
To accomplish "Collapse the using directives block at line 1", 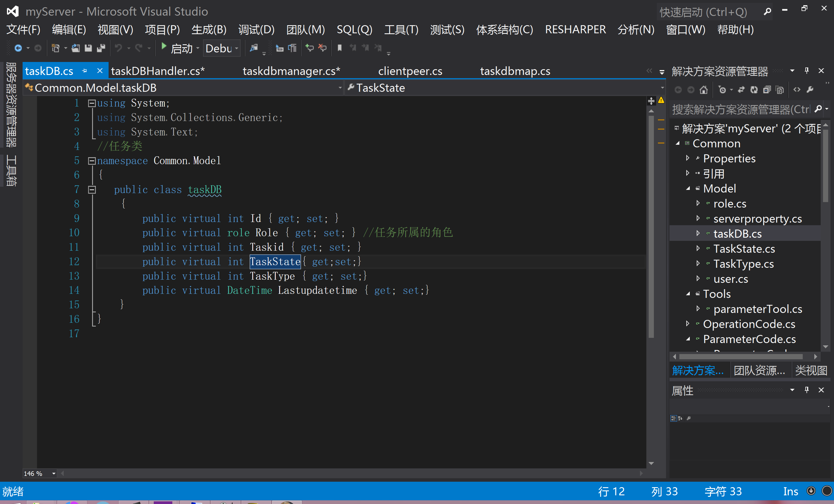I will pyautogui.click(x=92, y=104).
